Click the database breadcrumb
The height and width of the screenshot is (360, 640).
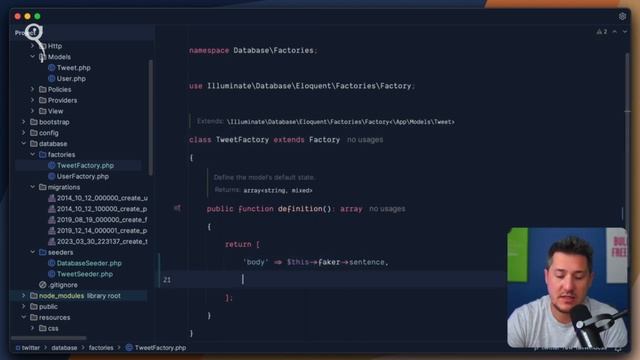click(64, 348)
